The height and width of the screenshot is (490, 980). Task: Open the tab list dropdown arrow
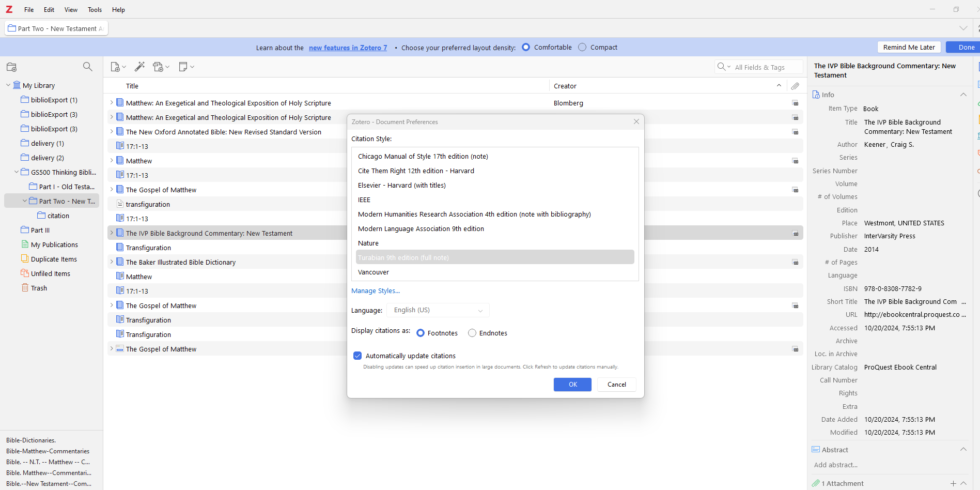click(963, 28)
